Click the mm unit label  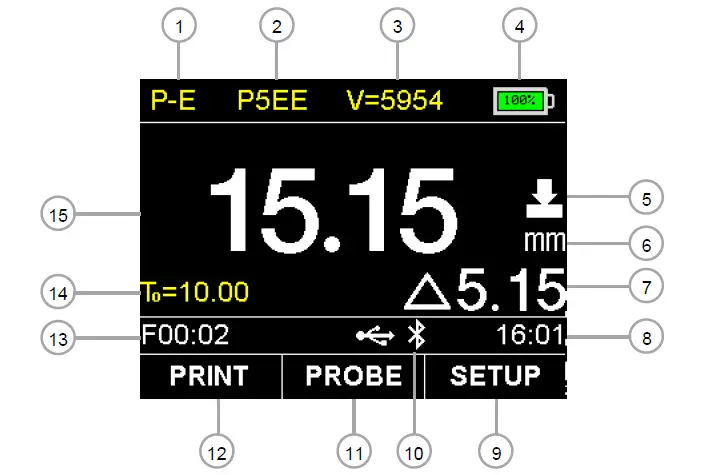coord(544,241)
